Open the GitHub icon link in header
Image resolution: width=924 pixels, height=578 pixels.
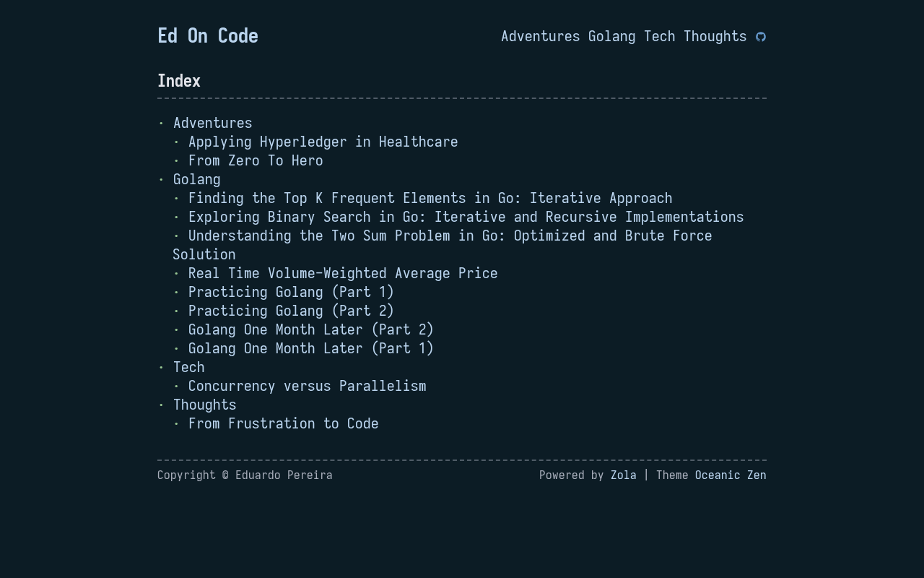click(x=761, y=37)
